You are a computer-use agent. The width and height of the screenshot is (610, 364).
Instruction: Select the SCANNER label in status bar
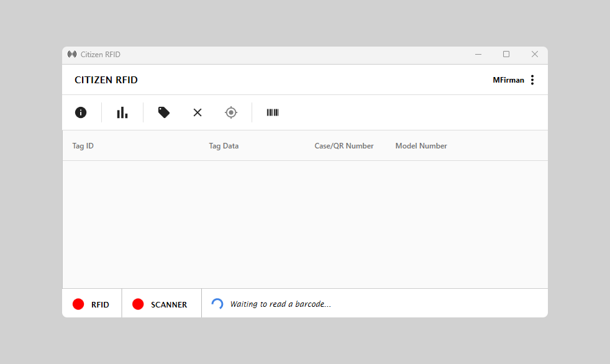(x=169, y=304)
